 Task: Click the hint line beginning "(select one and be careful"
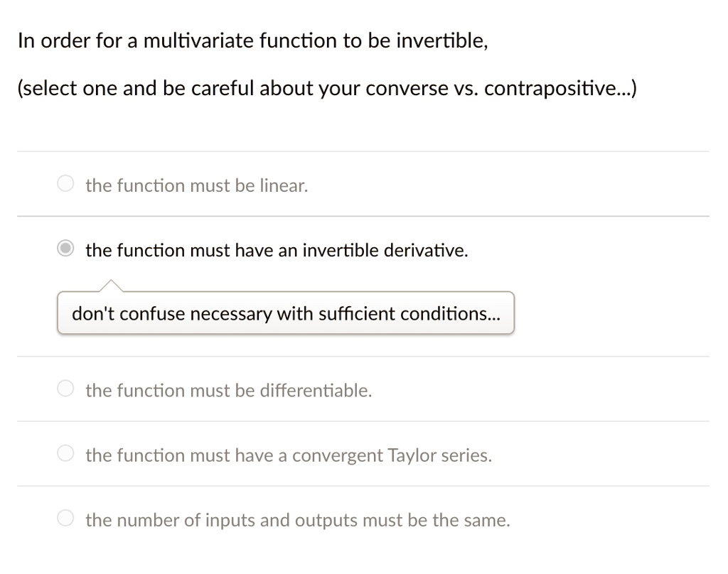click(x=327, y=88)
